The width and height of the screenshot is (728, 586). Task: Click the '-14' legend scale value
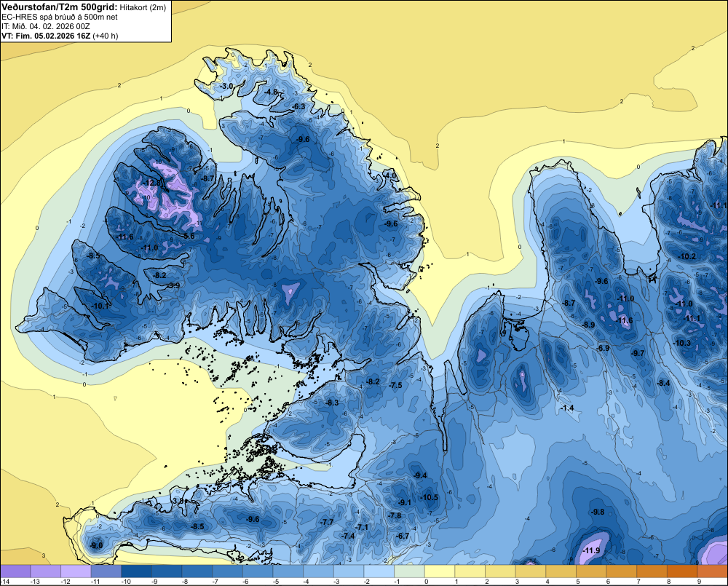click(x=6, y=582)
